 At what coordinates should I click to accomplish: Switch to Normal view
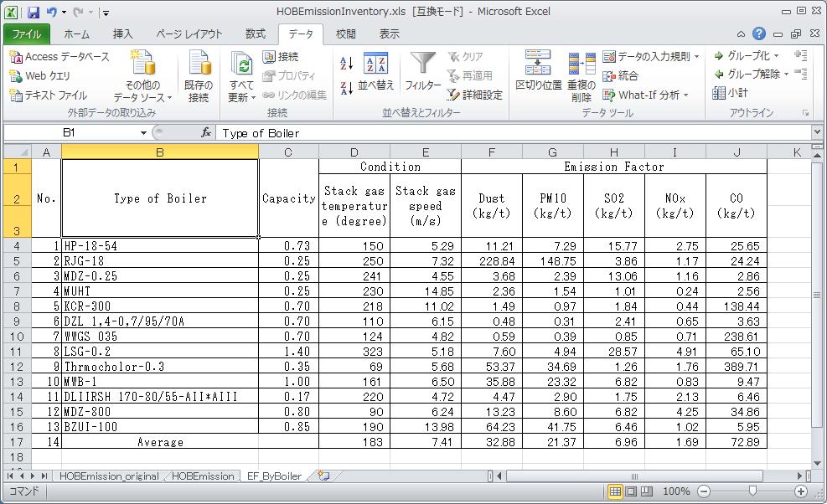click(615, 491)
